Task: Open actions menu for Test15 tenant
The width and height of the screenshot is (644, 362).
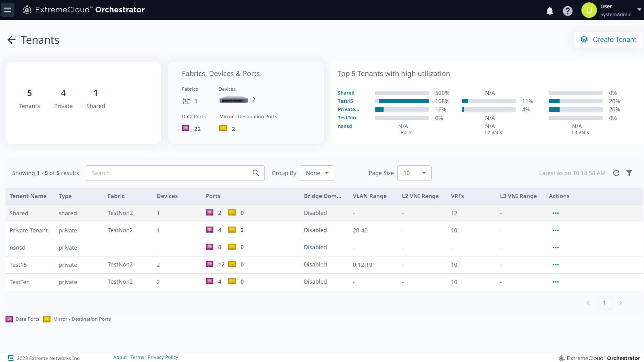Action: click(555, 265)
